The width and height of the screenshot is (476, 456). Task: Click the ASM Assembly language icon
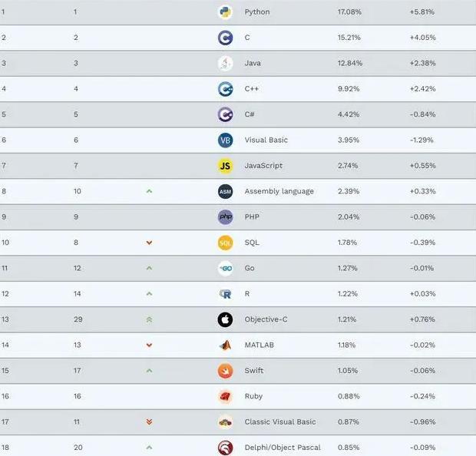(x=225, y=192)
